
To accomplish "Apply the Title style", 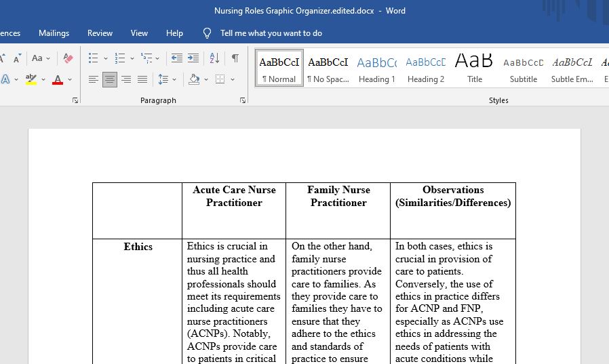I will (x=474, y=68).
